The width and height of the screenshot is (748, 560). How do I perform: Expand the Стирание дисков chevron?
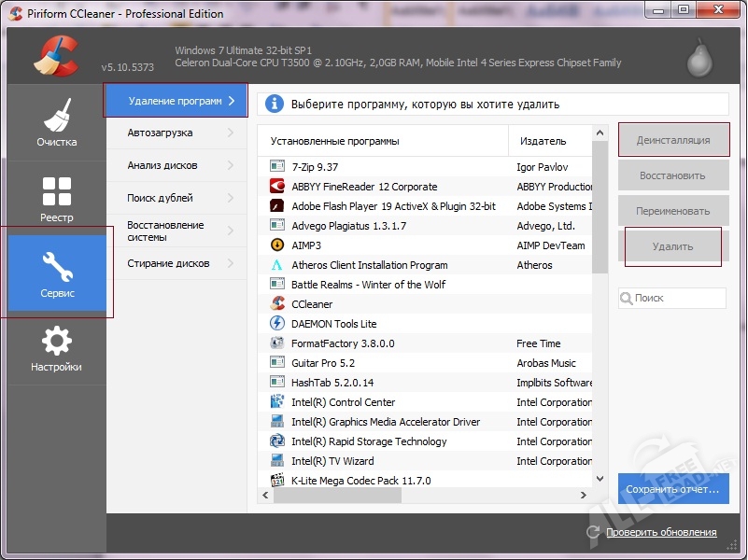230,264
